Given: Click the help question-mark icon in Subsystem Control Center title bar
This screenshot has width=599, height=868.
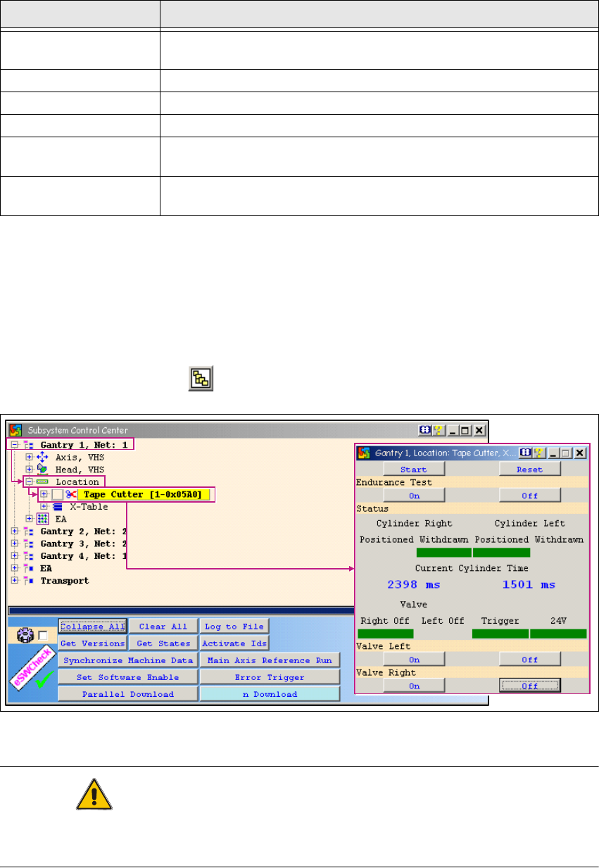Looking at the screenshot, I should [x=438, y=429].
